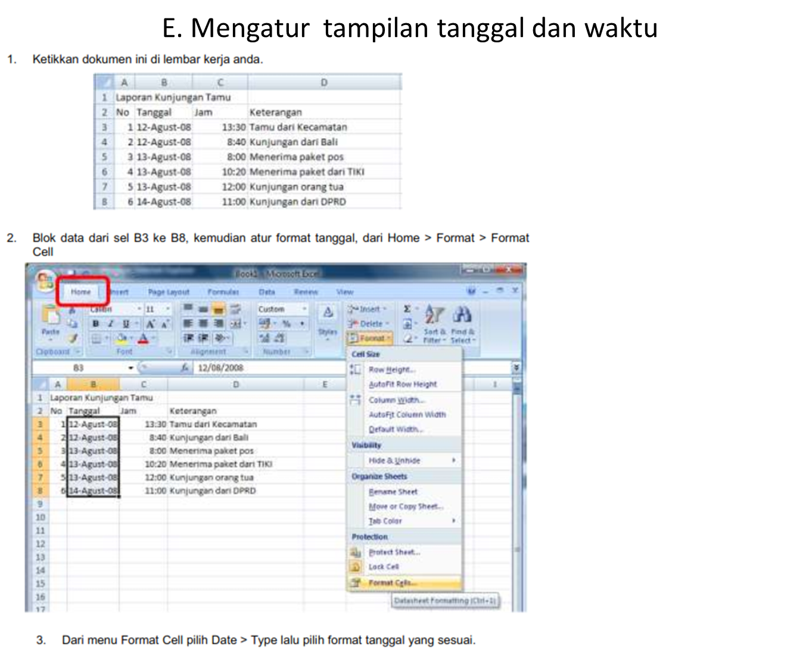Expand the formula bar
Viewport: 812px width, 658px height.
(516, 368)
